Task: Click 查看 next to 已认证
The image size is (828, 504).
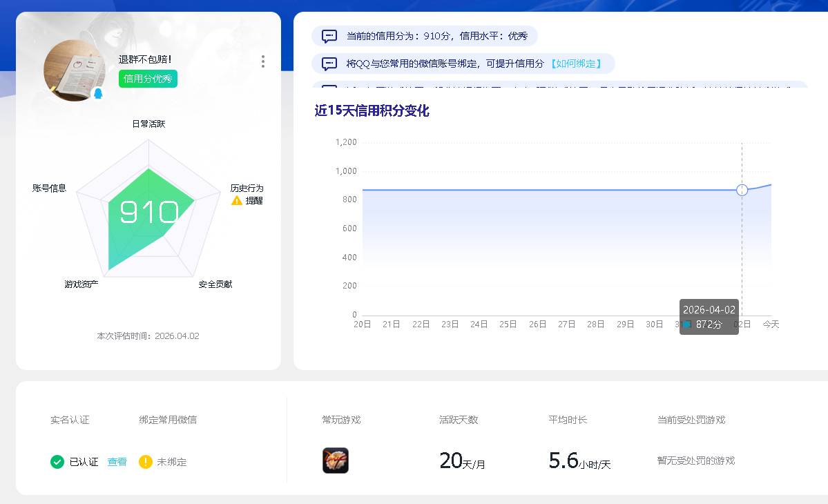Action: click(116, 462)
